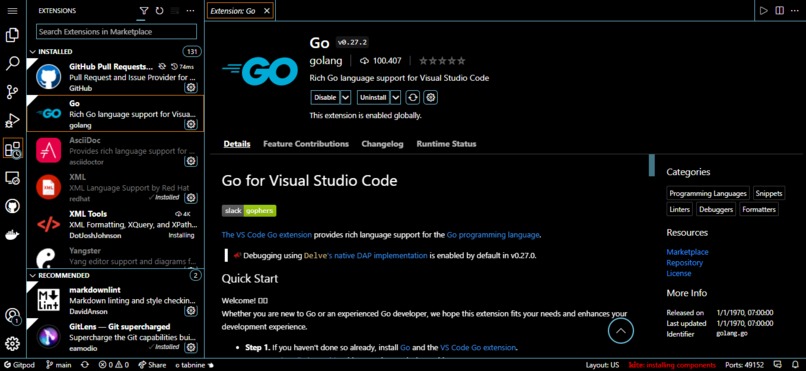Focus the Search Extensions in Marketplace field
Screen dimensions: 806x371
(116, 31)
